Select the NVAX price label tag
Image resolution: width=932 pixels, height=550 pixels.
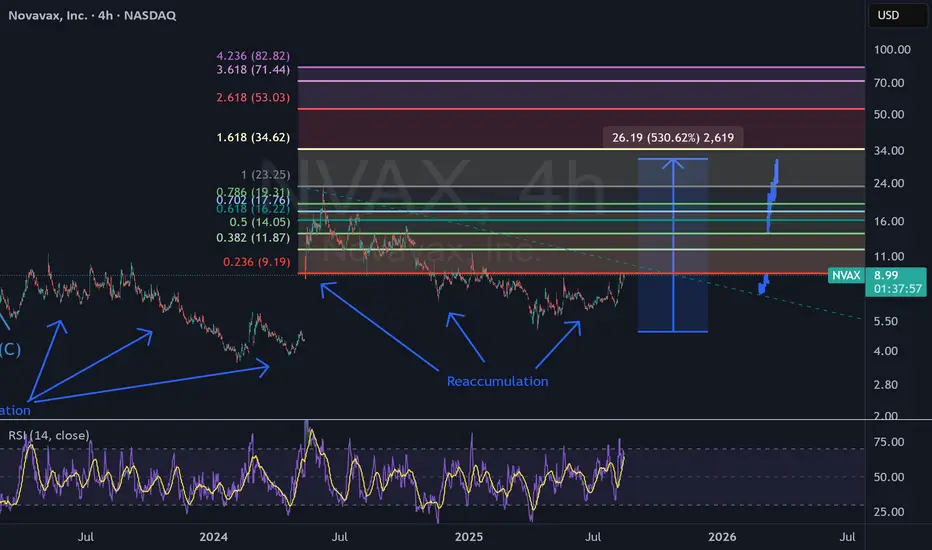pos(846,275)
